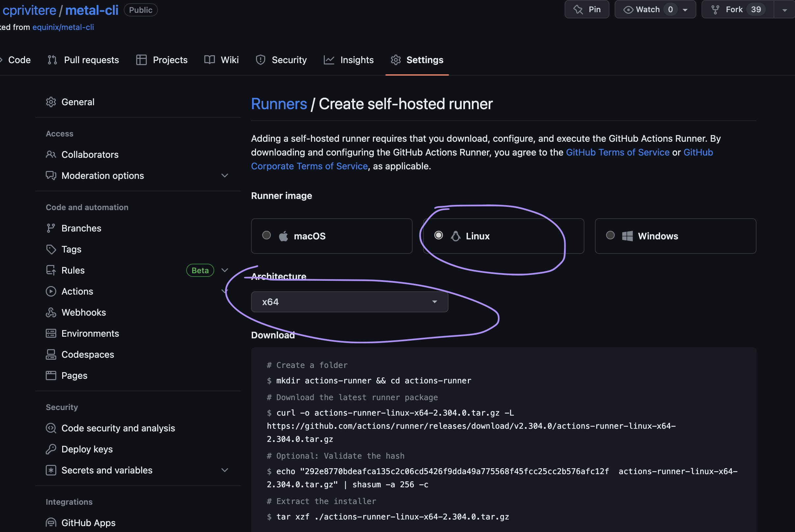This screenshot has width=795, height=532.
Task: Open the Insights tab
Action: [357, 60]
